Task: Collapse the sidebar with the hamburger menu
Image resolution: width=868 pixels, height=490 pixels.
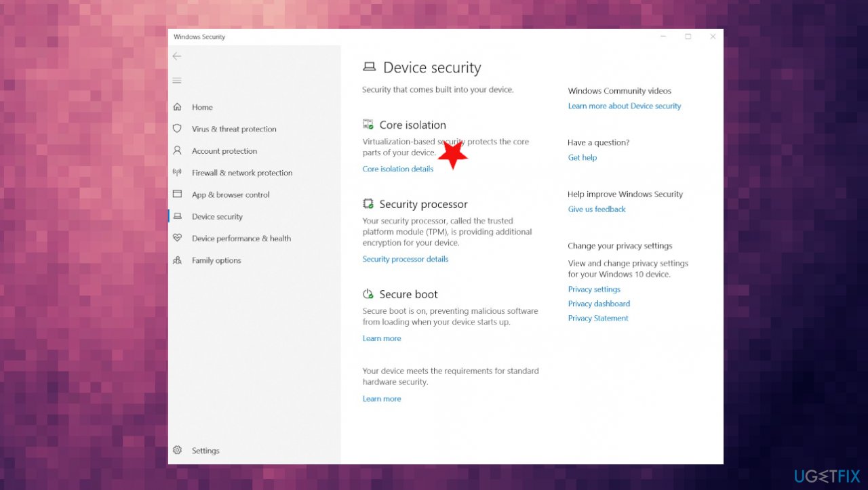Action: coord(177,80)
